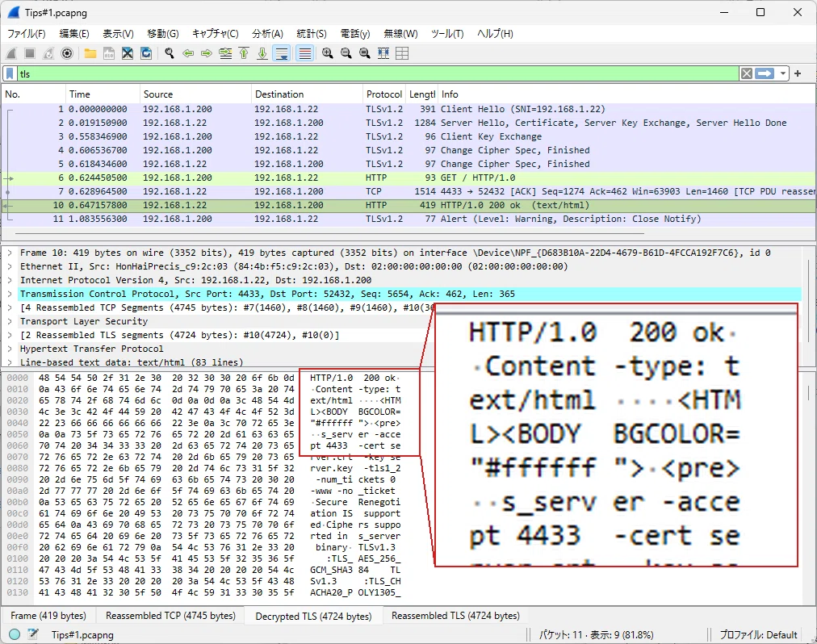Apply the display filter arrow button

pyautogui.click(x=765, y=73)
